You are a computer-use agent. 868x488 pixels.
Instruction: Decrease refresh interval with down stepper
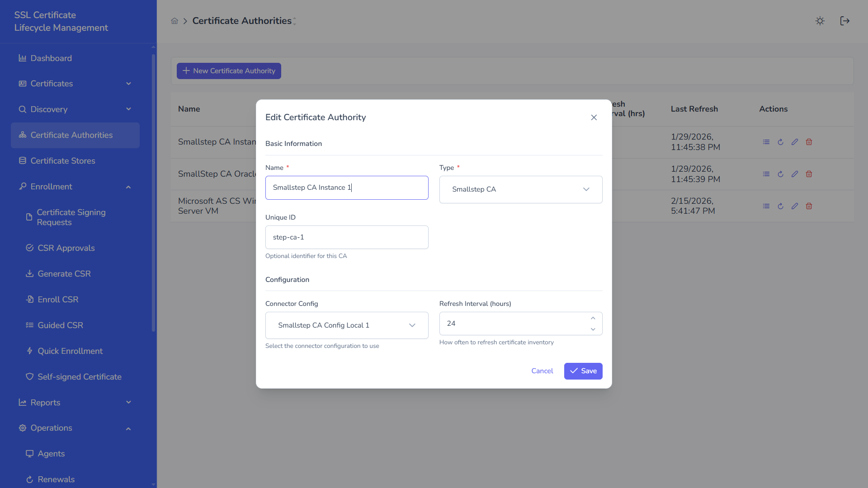click(593, 329)
